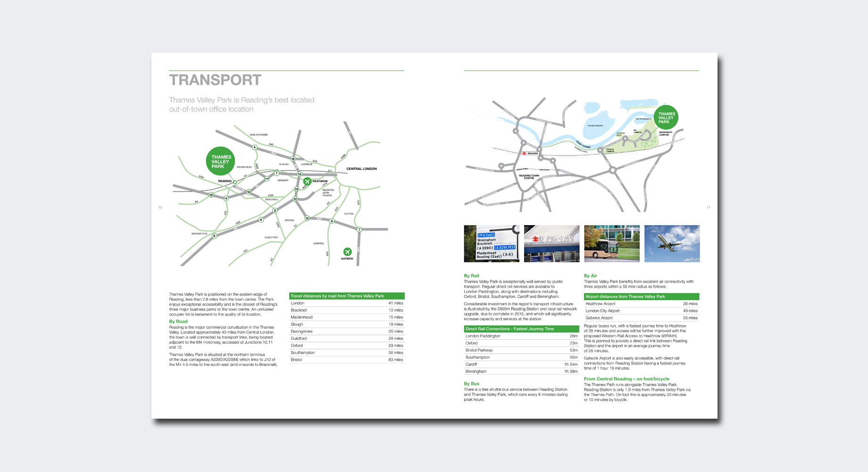The width and height of the screenshot is (868, 472).
Task: Click the page number 11
Action: [709, 207]
